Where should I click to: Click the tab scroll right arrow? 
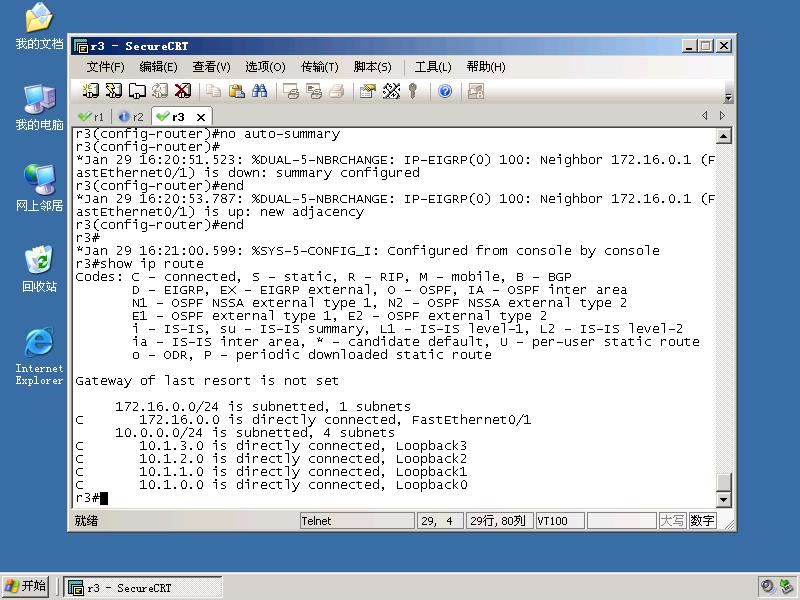[x=722, y=116]
